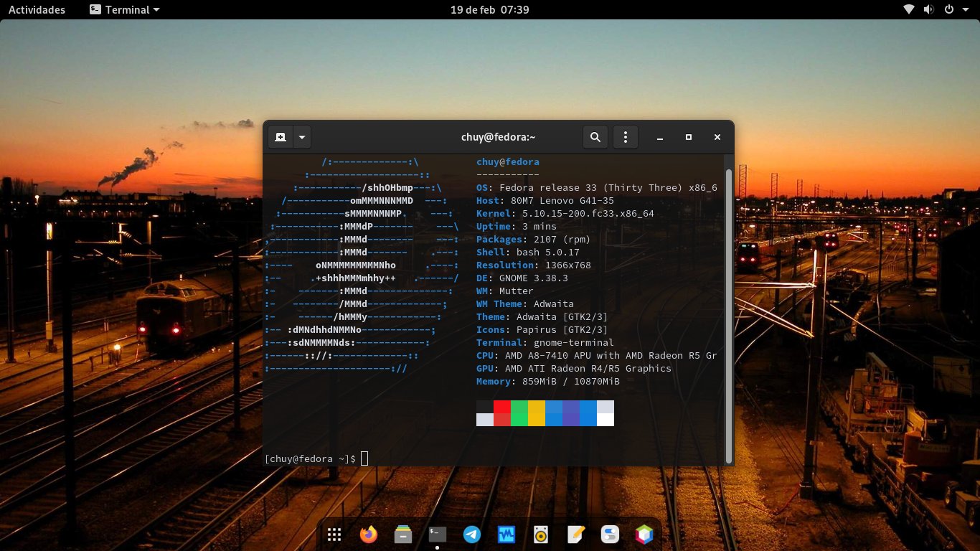The width and height of the screenshot is (980, 551).
Task: Expand the system status menu arrow
Action: point(964,9)
